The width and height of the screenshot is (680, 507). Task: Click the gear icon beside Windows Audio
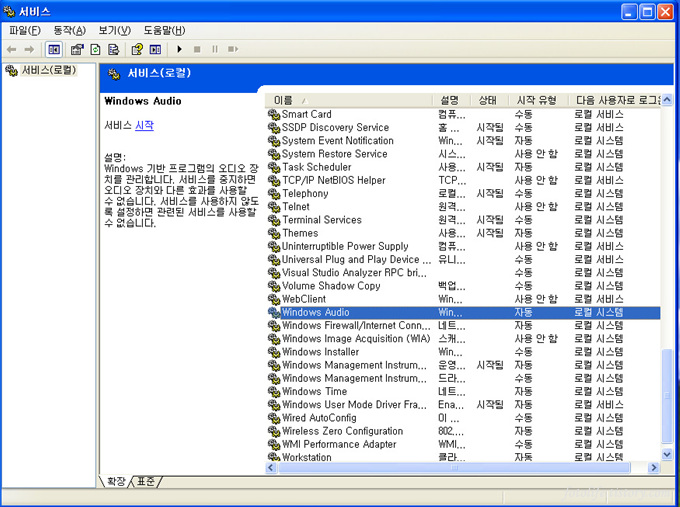[x=274, y=312]
